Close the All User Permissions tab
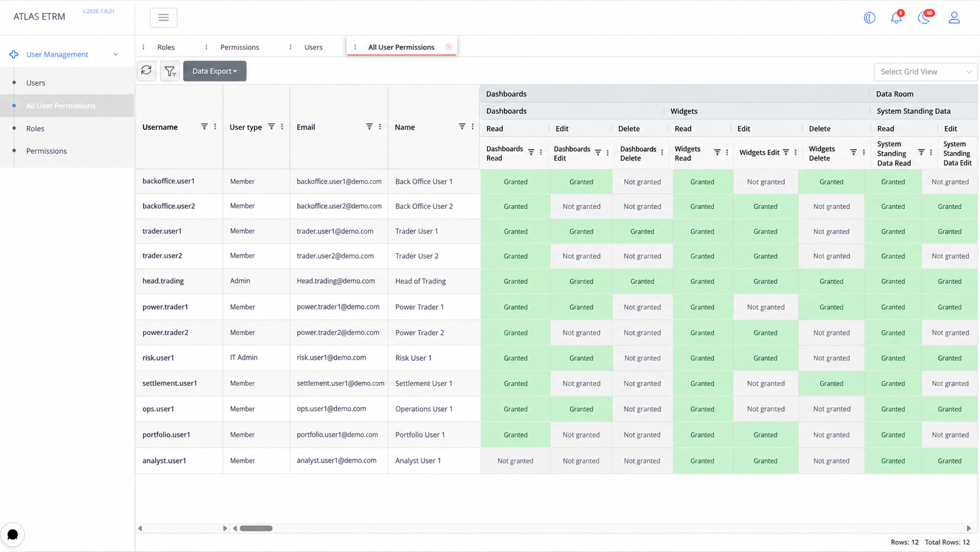The height and width of the screenshot is (552, 980). [x=448, y=47]
